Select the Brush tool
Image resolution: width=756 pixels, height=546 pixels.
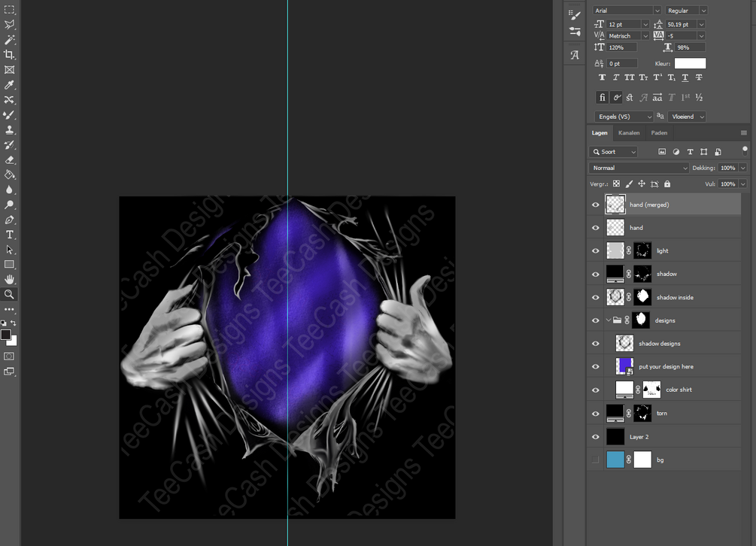point(9,115)
